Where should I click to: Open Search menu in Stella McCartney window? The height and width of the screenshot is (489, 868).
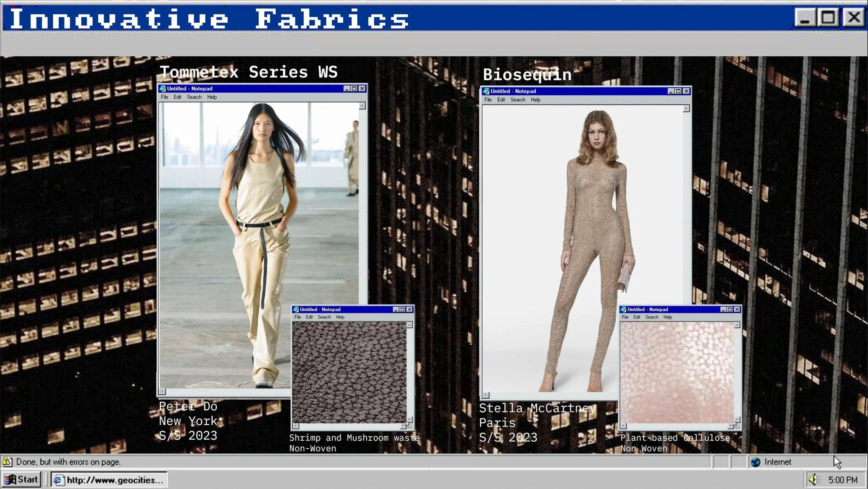[x=518, y=100]
